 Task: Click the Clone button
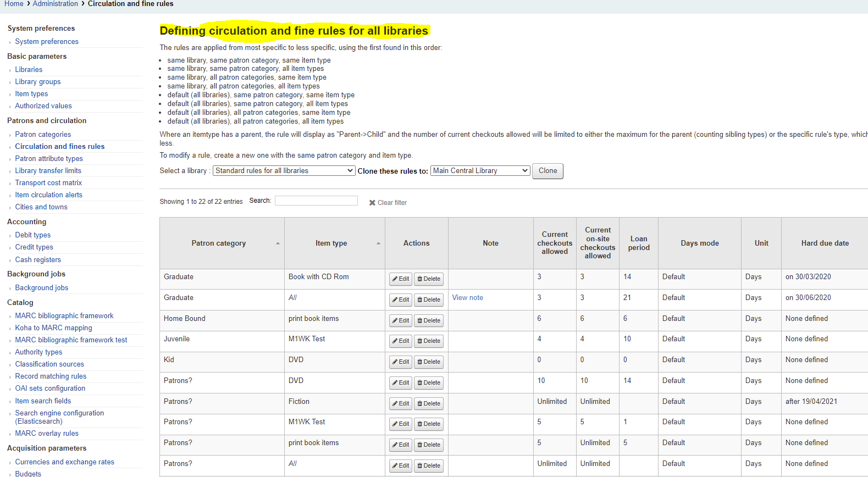[x=548, y=171]
